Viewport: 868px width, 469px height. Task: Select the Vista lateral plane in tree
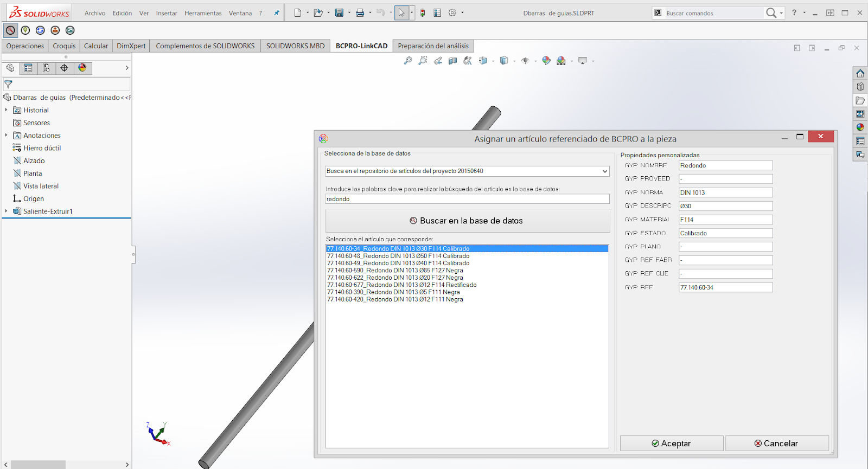[41, 186]
